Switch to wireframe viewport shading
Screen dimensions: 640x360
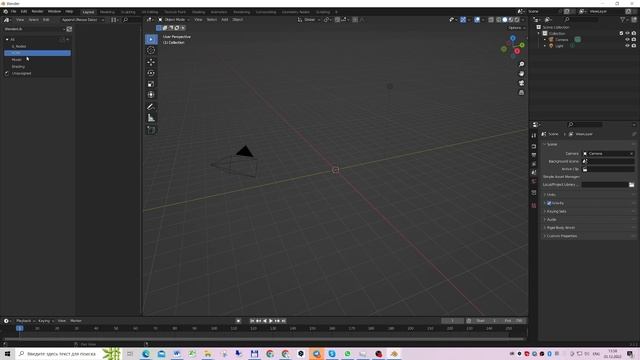pyautogui.click(x=499, y=20)
